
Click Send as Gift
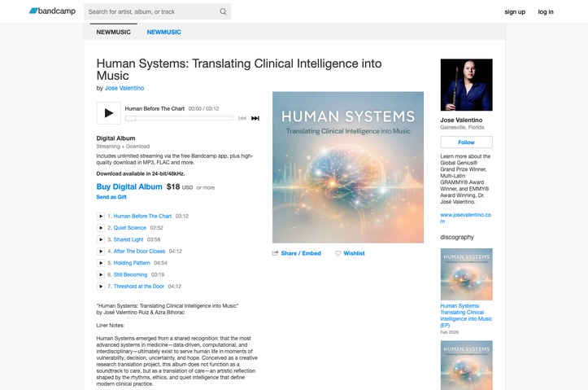(111, 197)
